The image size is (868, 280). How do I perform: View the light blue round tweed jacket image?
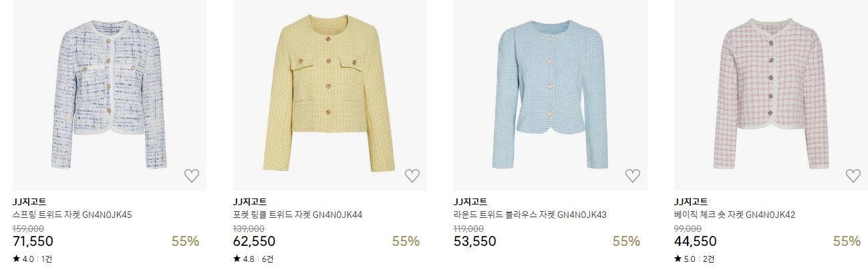pyautogui.click(x=551, y=95)
